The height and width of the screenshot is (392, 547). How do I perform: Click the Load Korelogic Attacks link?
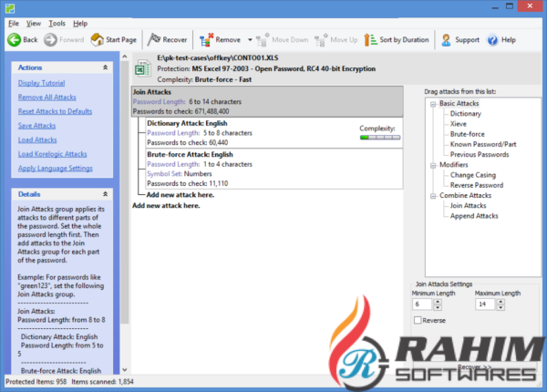coord(53,154)
